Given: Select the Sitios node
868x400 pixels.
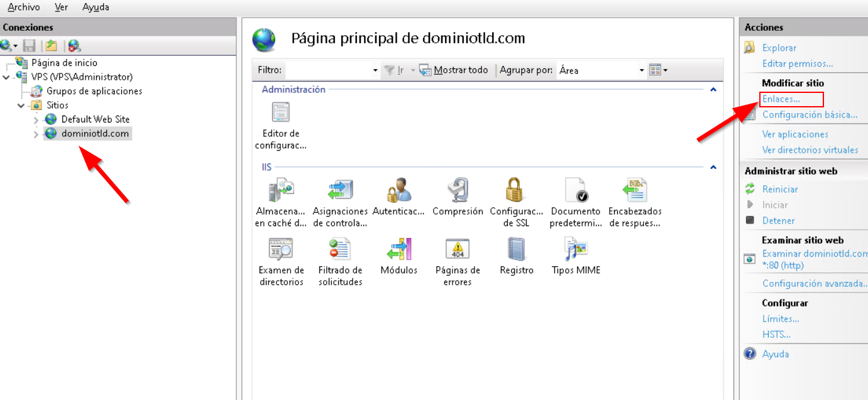Looking at the screenshot, I should [57, 105].
